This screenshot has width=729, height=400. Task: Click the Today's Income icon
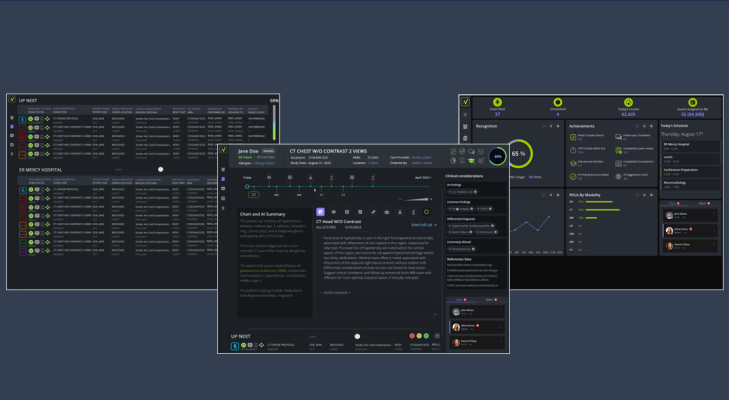(628, 102)
